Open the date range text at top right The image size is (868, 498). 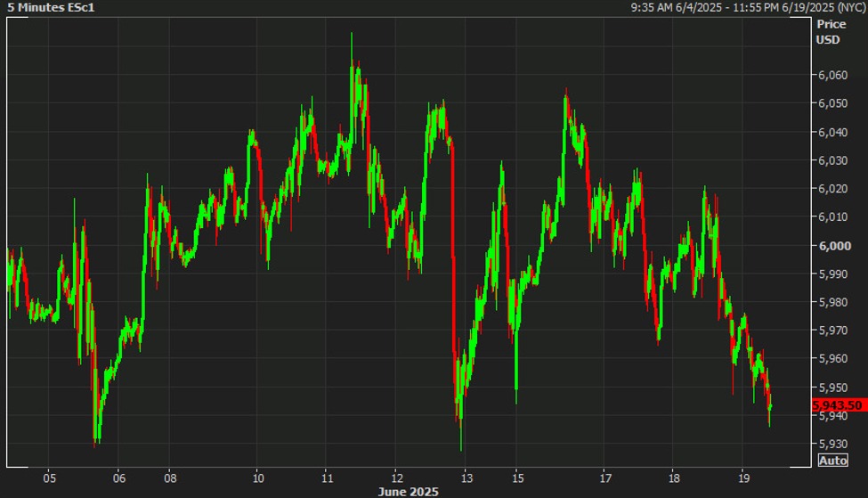746,7
